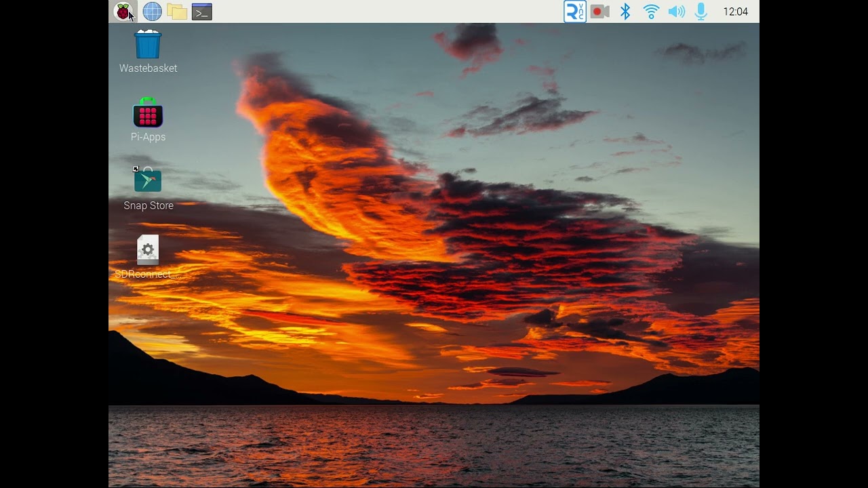Open the Bluetooth menu in the tray
The height and width of the screenshot is (488, 868).
coord(625,12)
